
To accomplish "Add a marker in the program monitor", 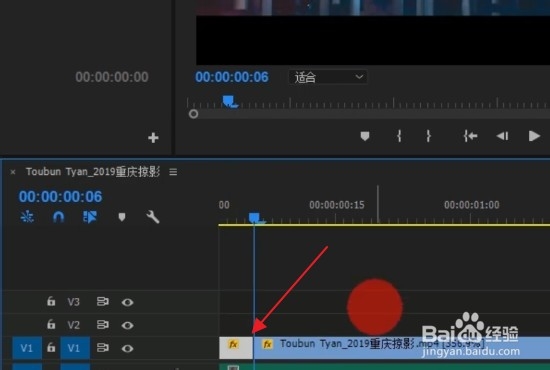I will click(365, 136).
